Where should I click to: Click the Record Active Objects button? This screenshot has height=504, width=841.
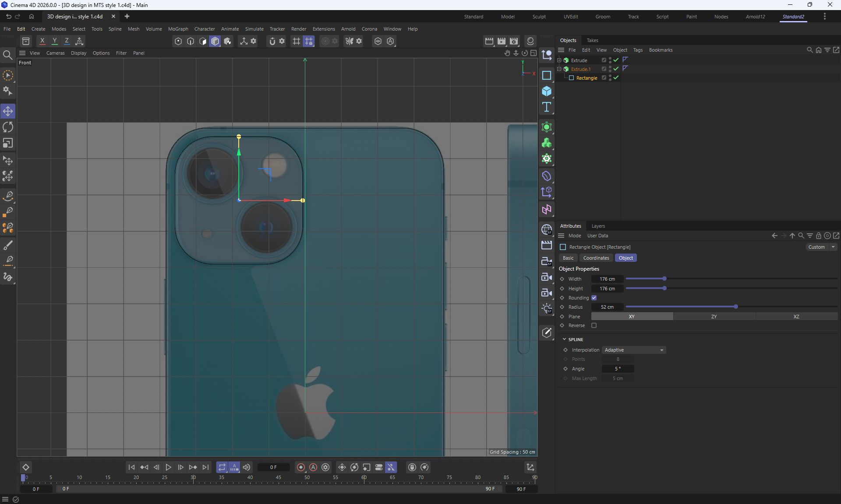coord(301,467)
